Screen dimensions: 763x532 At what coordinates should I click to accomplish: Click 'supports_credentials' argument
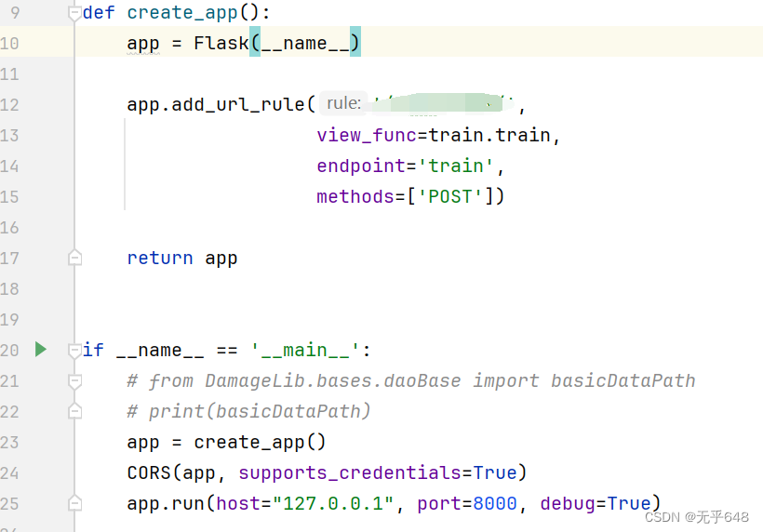(349, 473)
